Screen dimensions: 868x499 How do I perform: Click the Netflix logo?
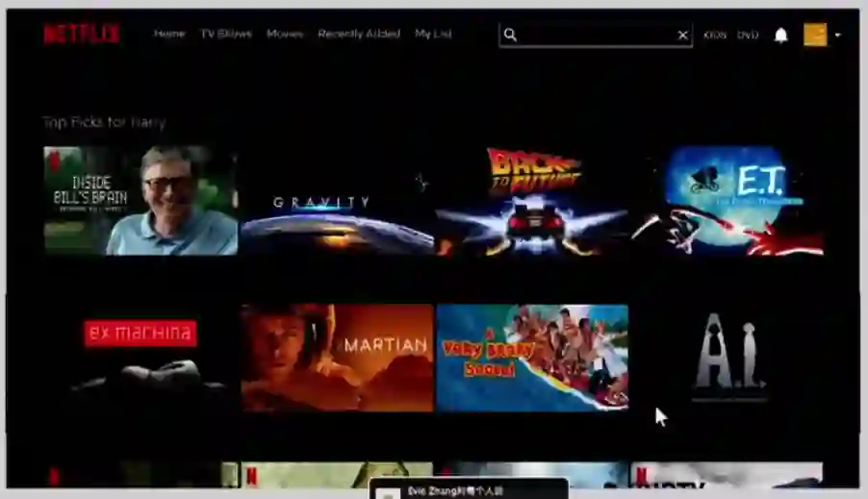82,34
